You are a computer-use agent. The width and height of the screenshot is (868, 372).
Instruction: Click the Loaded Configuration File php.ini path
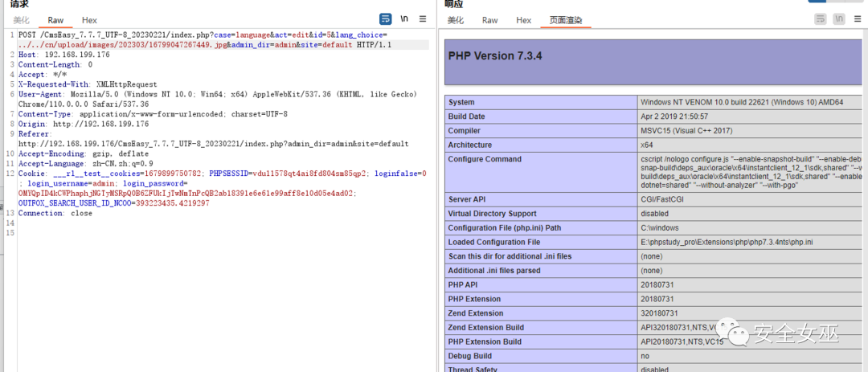point(727,243)
